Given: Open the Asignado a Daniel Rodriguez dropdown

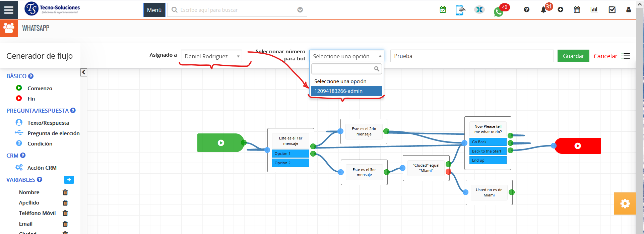Looking at the screenshot, I should [x=211, y=56].
